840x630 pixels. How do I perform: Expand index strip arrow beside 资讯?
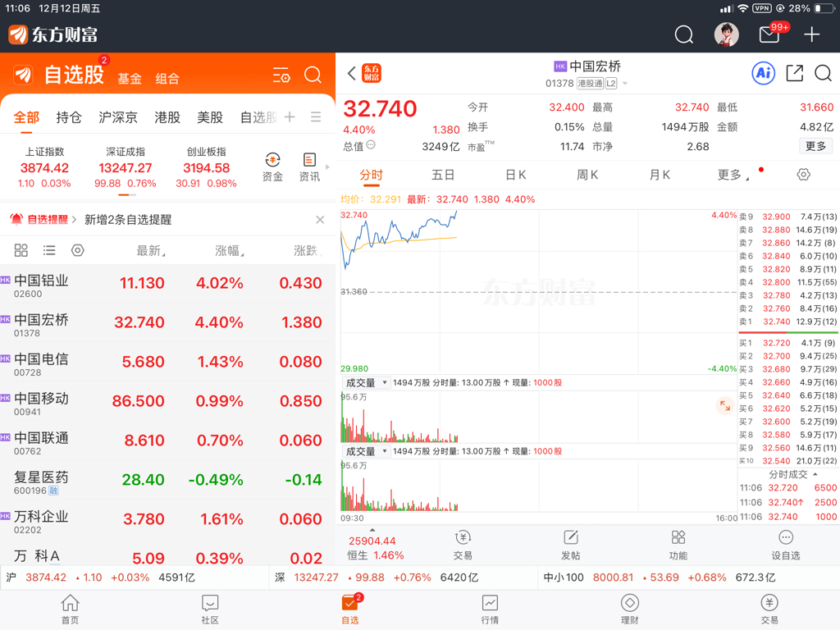pyautogui.click(x=327, y=167)
